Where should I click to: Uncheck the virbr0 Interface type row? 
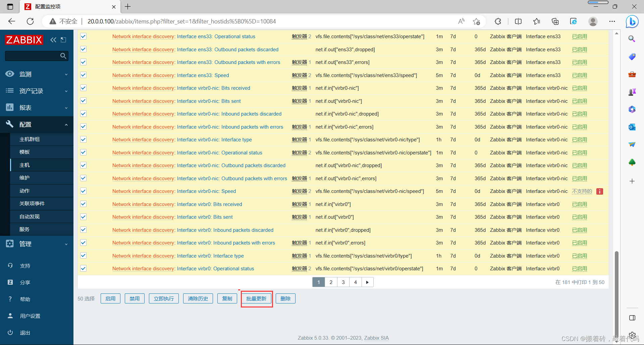click(x=84, y=256)
